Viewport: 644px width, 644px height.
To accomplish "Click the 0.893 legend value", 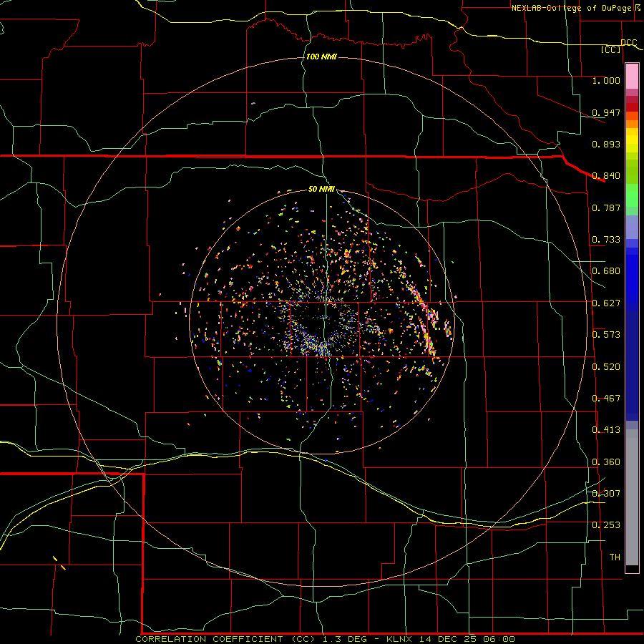I will pyautogui.click(x=606, y=144).
